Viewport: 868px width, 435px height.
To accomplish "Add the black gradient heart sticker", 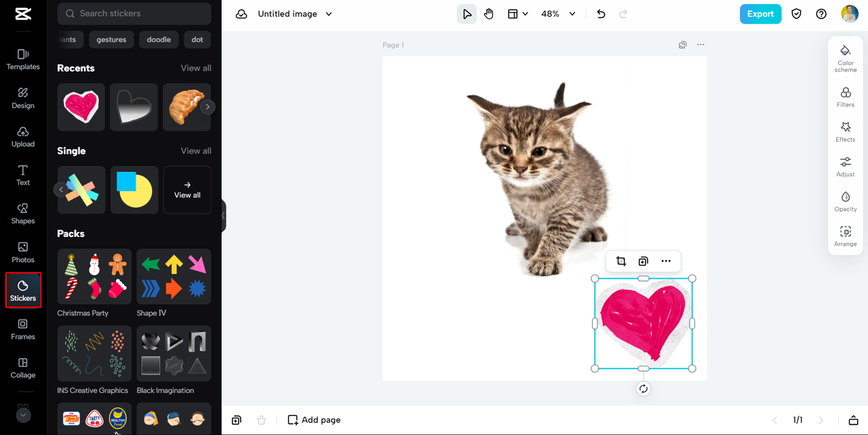I will 134,107.
